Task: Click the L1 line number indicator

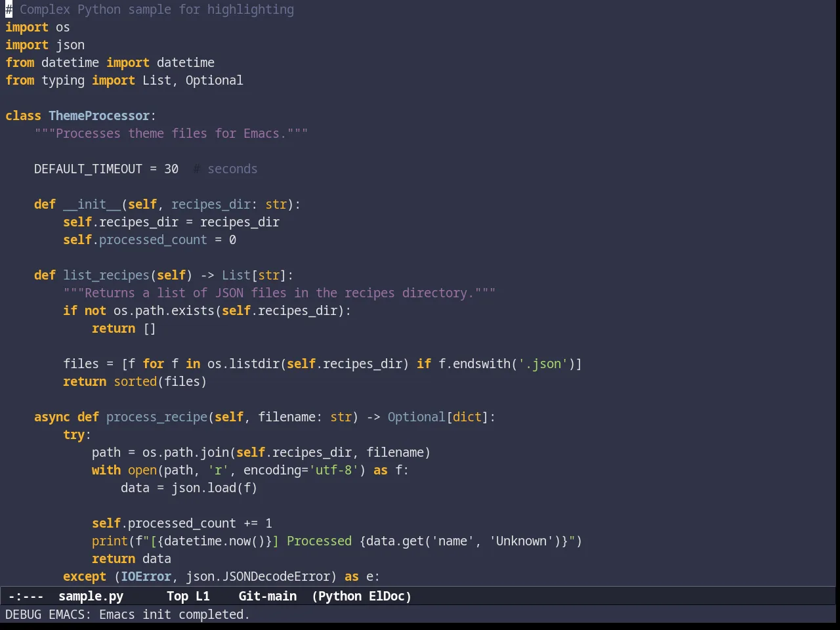Action: coord(203,596)
